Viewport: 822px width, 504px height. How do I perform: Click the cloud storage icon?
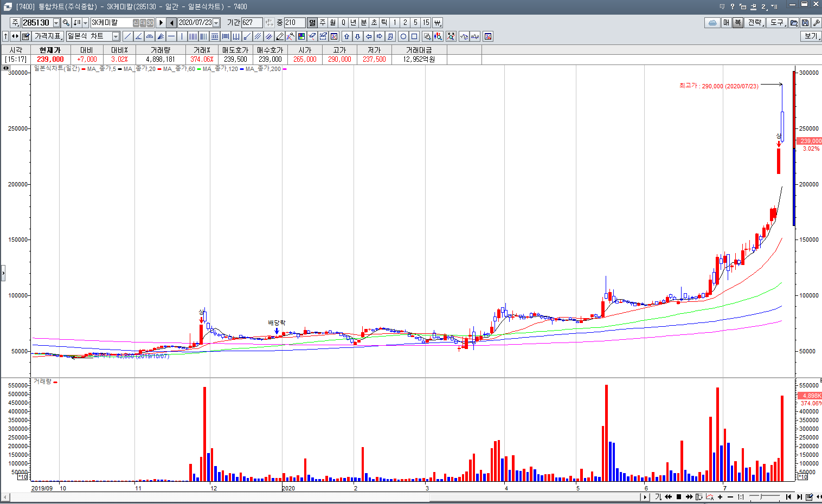coord(712,23)
